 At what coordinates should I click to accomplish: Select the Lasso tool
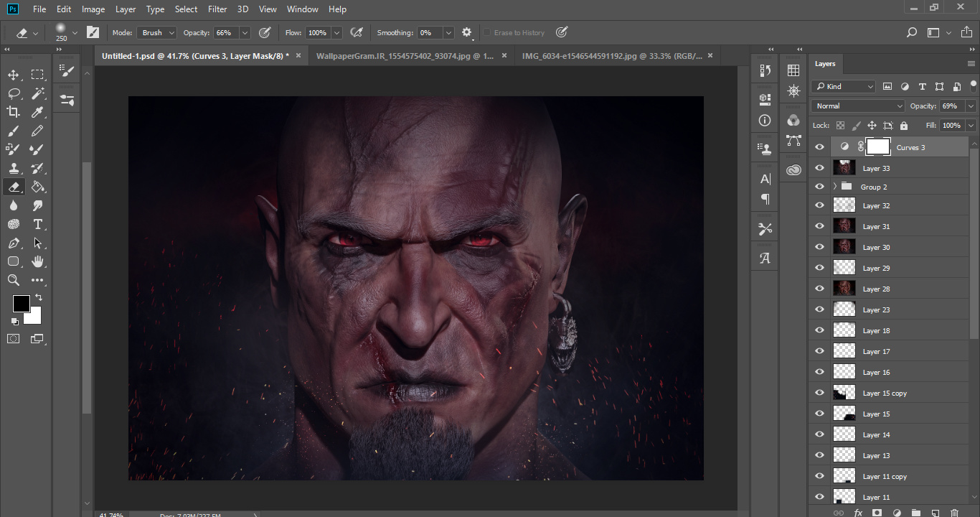tap(13, 93)
